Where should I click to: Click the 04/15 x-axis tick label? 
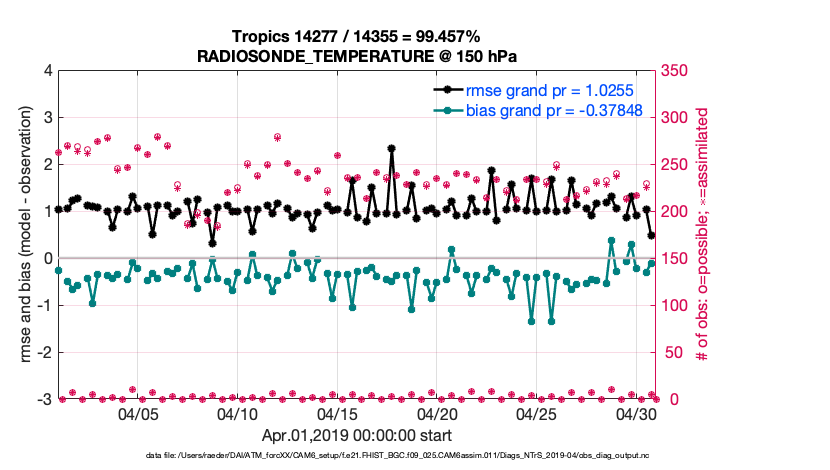(337, 414)
